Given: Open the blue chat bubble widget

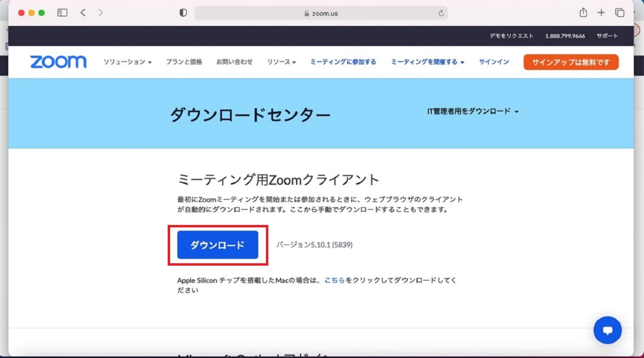Looking at the screenshot, I should [607, 330].
